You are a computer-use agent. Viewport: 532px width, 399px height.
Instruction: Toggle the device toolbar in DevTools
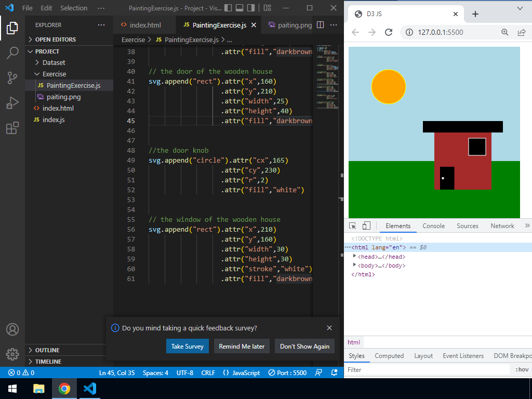366,226
